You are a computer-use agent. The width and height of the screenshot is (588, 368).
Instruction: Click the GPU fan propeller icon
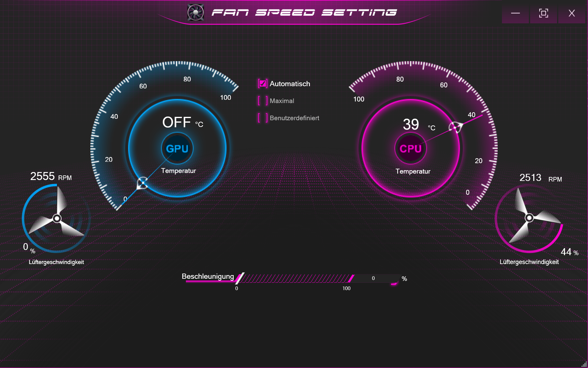tap(57, 218)
